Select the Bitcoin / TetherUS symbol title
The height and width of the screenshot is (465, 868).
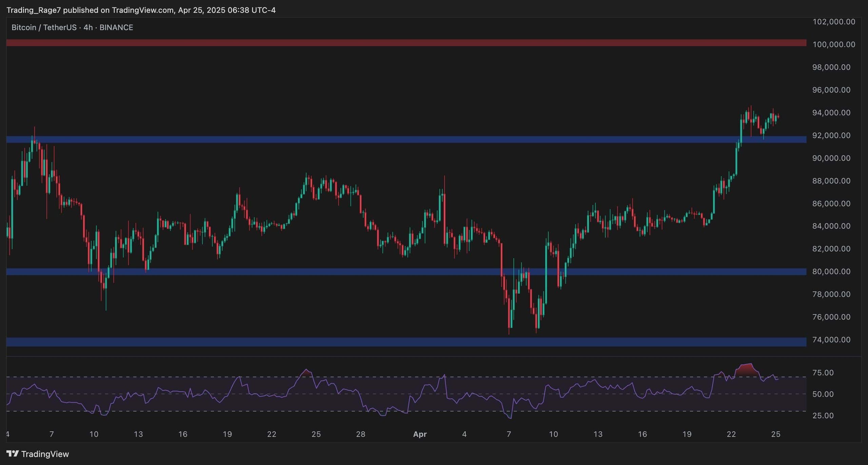click(x=44, y=27)
